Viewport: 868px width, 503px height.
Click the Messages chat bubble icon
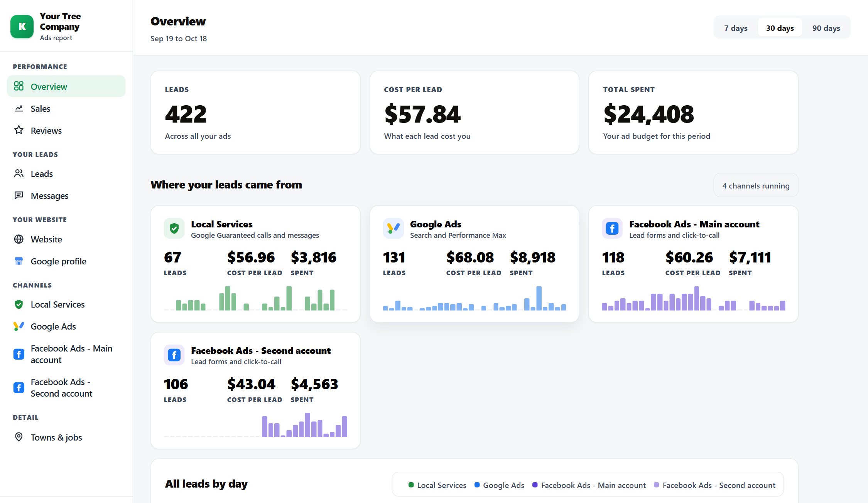tap(19, 195)
